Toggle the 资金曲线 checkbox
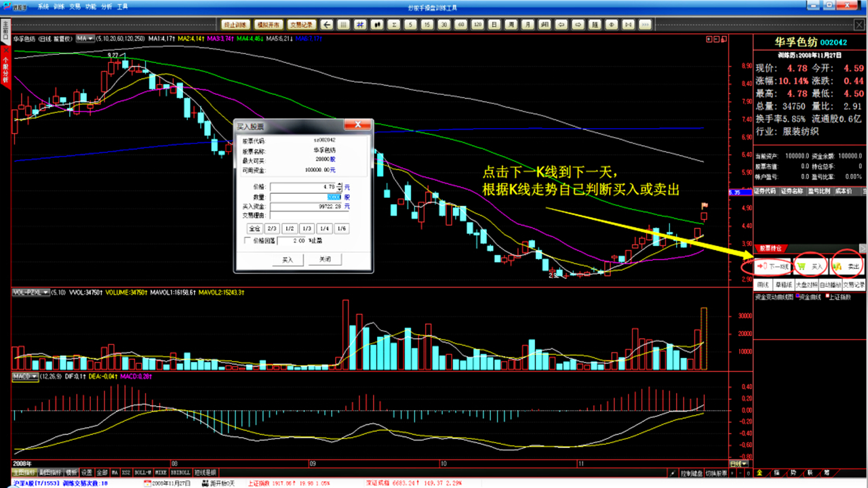868x488 pixels. click(797, 296)
